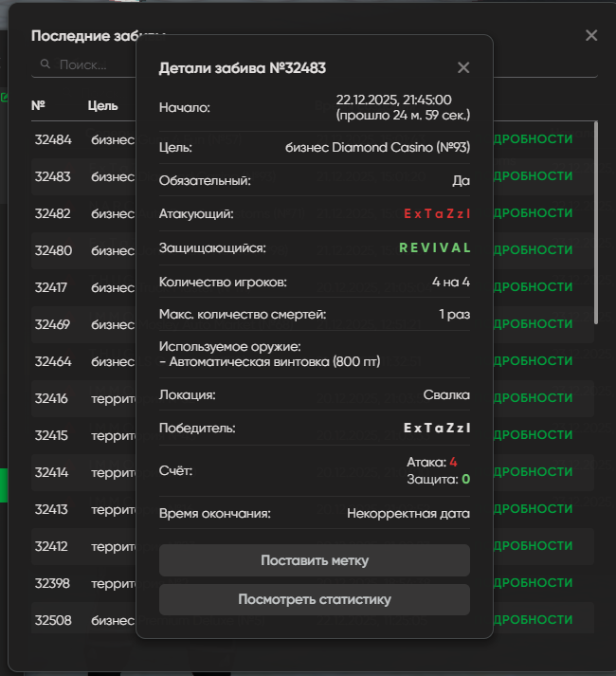Click target value бизнес Diamond Casino (№93)
Viewport: 616px width, 676px height.
(x=377, y=148)
